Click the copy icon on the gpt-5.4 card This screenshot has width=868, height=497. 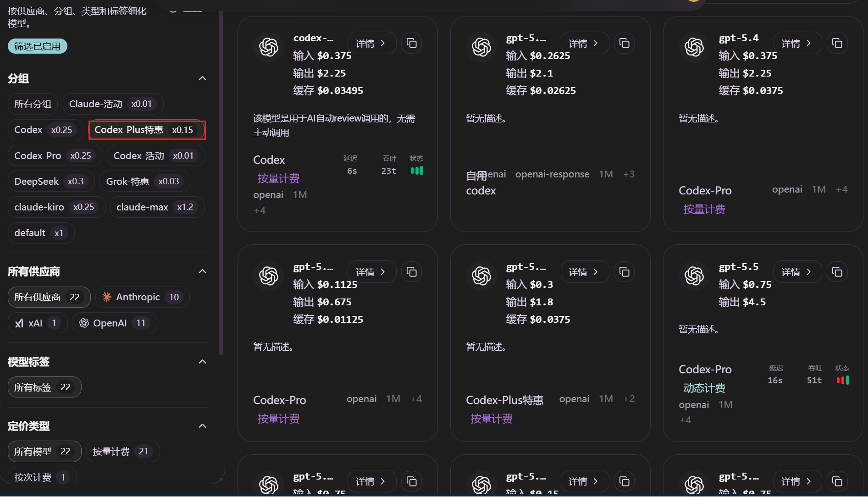click(837, 43)
